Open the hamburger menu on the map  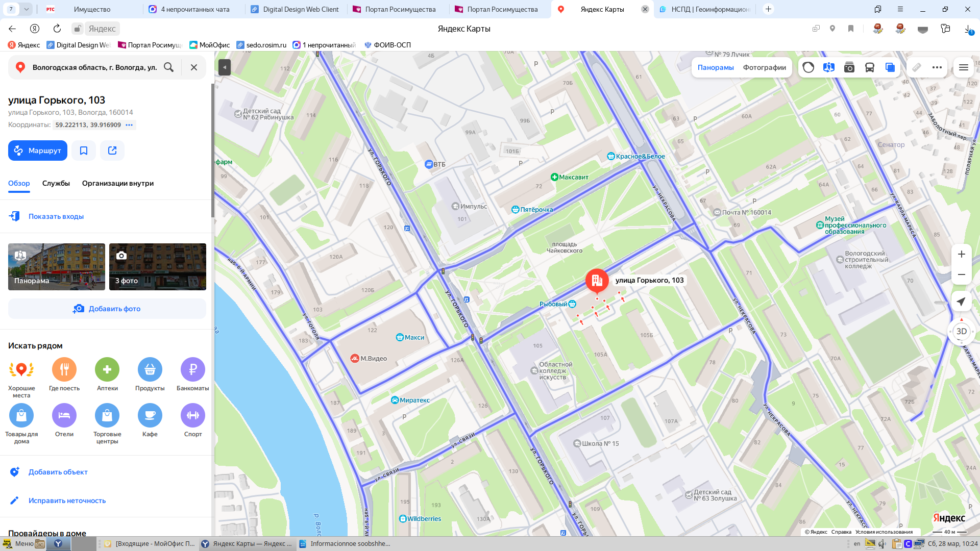(964, 67)
